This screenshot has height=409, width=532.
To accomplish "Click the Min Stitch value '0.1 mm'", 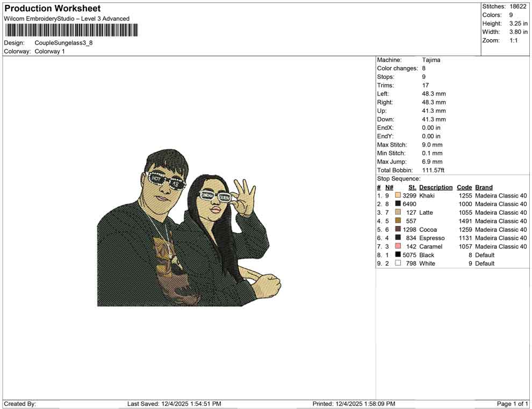I will [432, 153].
